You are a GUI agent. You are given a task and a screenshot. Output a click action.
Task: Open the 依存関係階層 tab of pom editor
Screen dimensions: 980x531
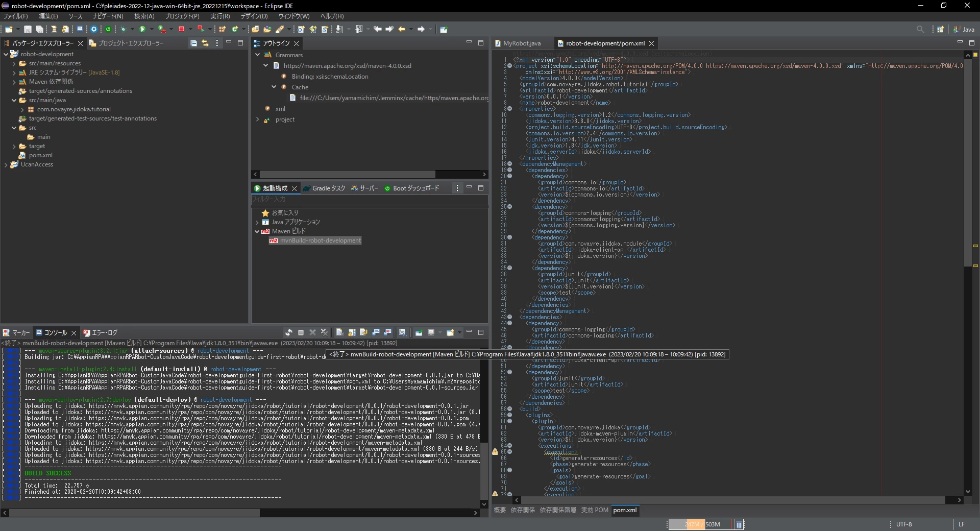click(558, 510)
